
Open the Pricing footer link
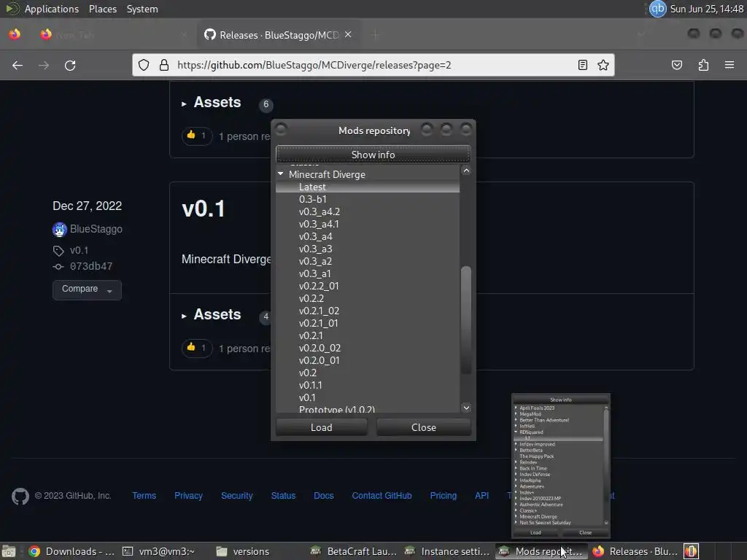tap(443, 496)
